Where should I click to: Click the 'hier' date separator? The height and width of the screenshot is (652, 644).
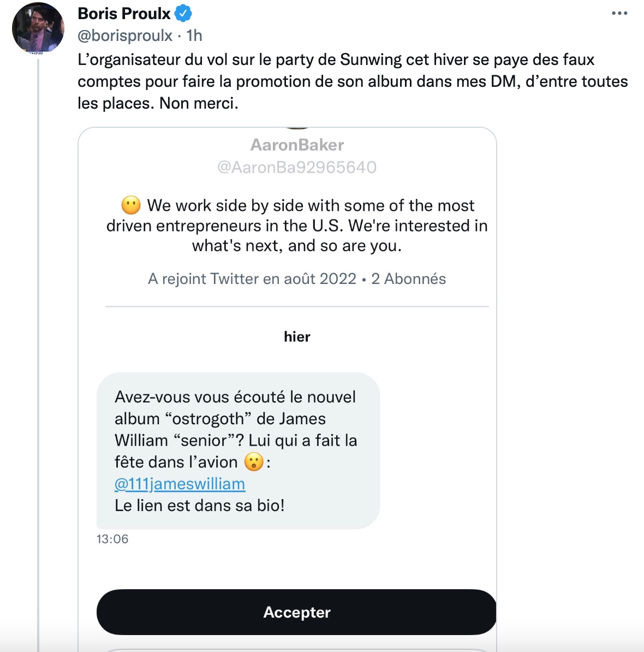click(297, 337)
